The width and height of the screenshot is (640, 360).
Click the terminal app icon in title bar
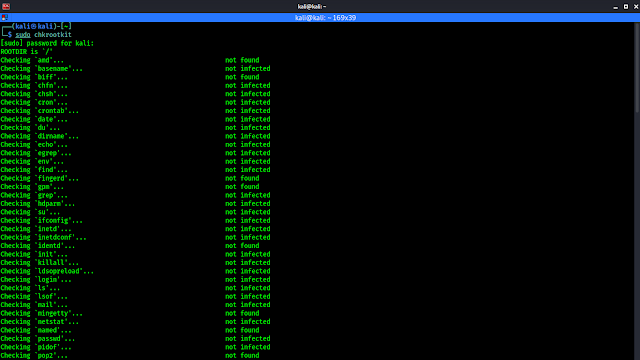[x=6, y=6]
